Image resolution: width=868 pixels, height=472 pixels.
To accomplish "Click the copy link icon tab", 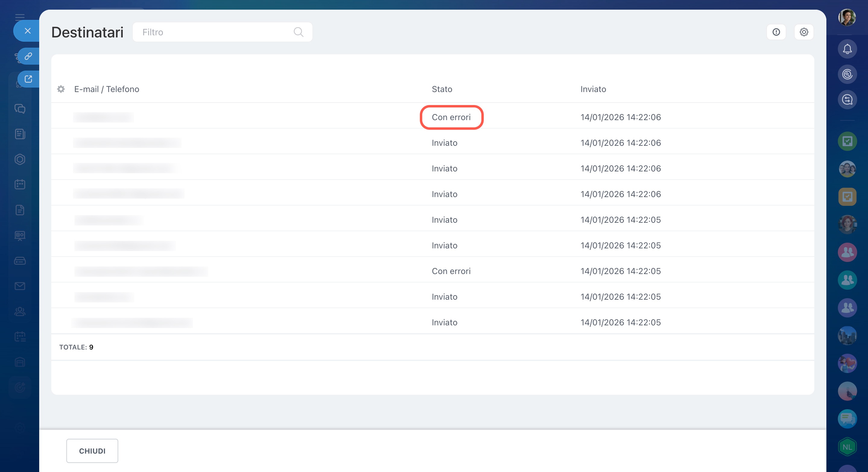I will 28,56.
